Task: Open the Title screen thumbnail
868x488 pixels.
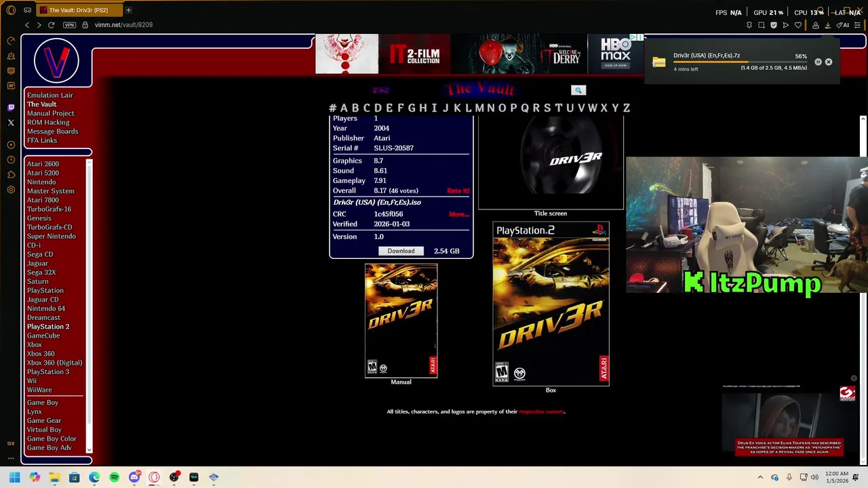Action: pos(551,163)
